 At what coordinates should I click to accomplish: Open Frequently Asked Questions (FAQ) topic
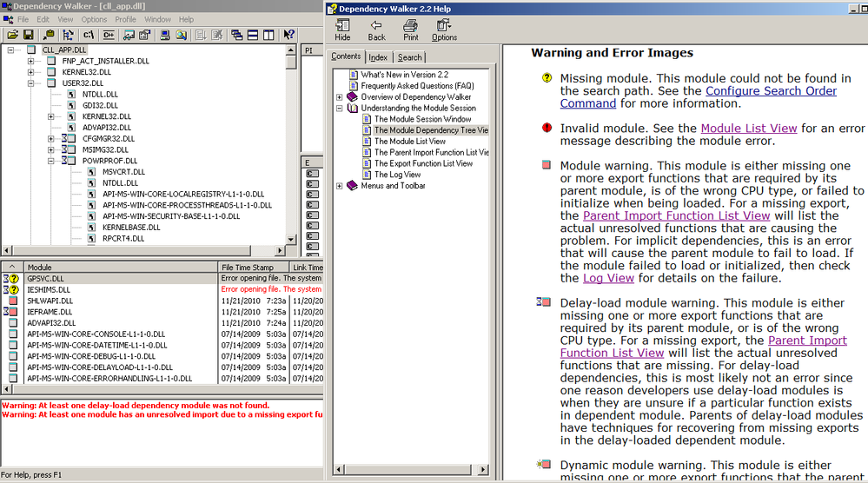pyautogui.click(x=417, y=86)
